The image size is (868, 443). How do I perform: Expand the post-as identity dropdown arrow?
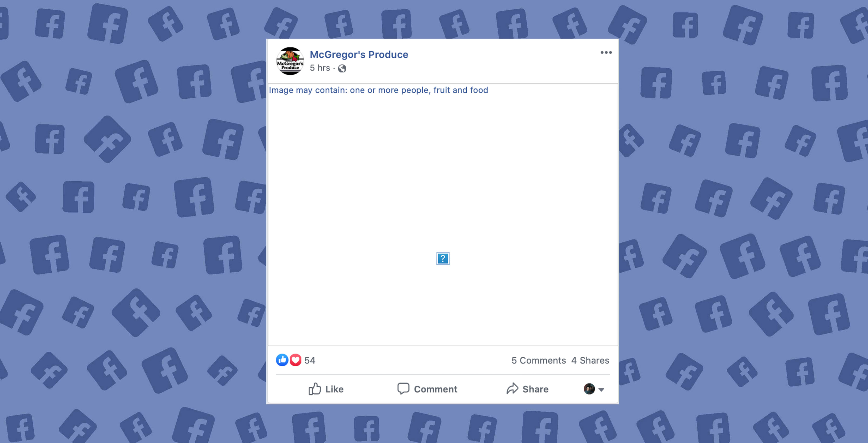(x=601, y=390)
